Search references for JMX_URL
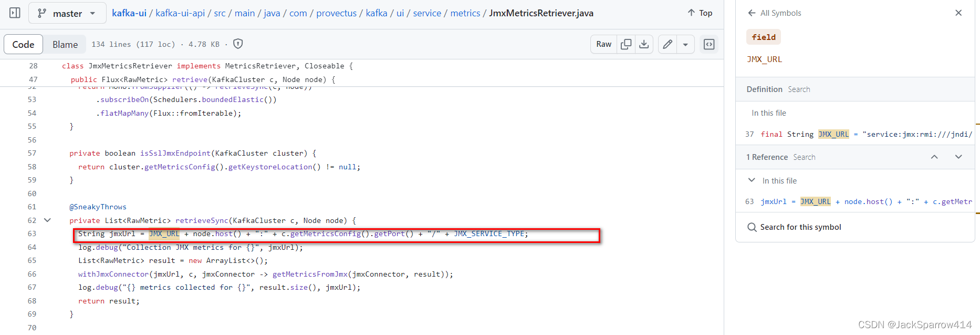Image resolution: width=980 pixels, height=335 pixels. (804, 157)
